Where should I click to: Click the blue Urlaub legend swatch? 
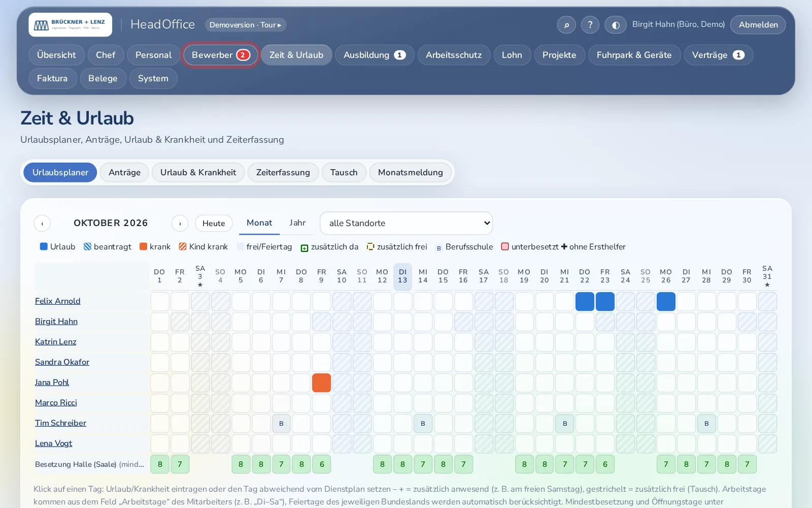[x=44, y=246]
